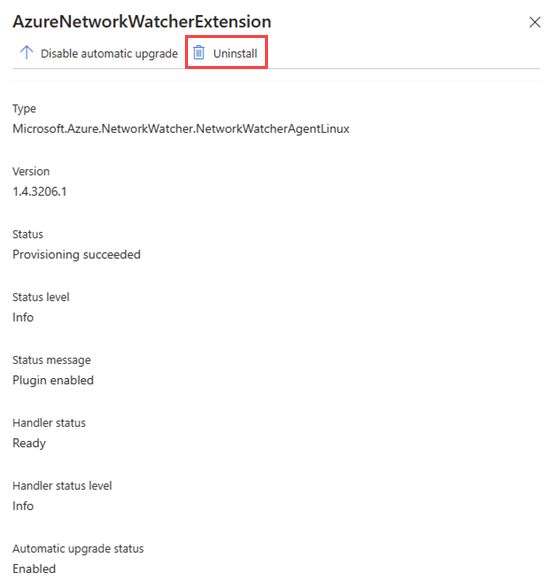This screenshot has height=588, width=550.
Task: Click the Status level field label
Action: pos(41,297)
